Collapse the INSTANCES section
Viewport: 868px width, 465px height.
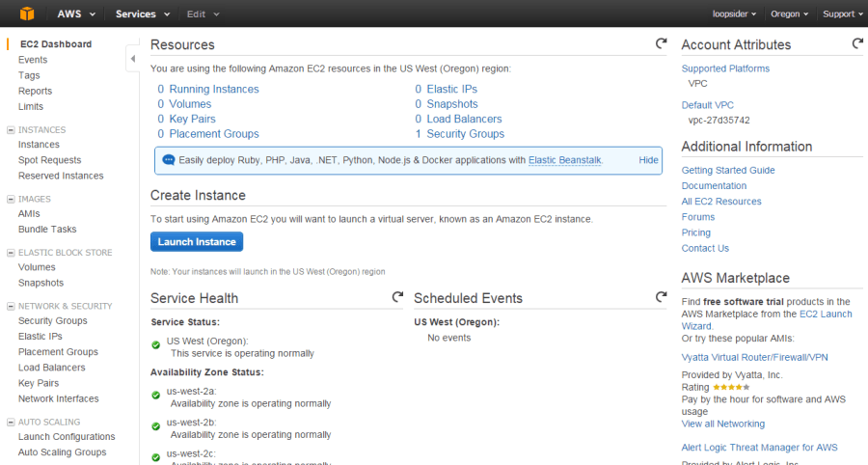(11, 130)
